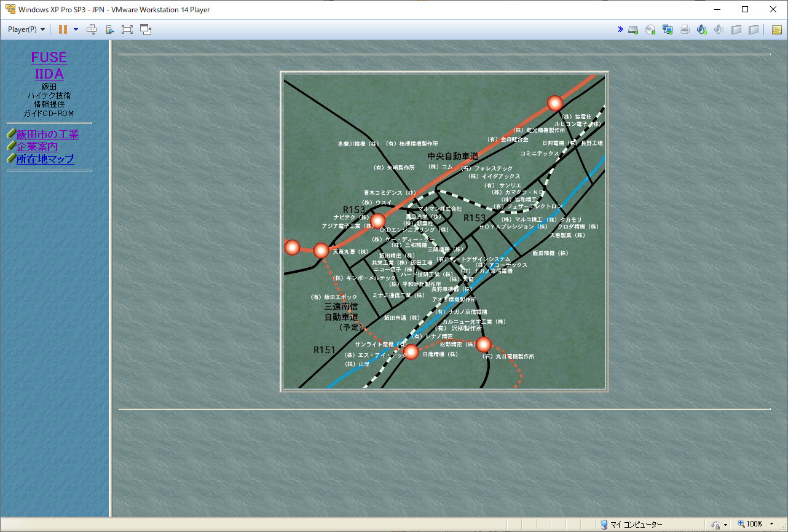Click the R151 road label
The image size is (788, 532).
(x=325, y=350)
